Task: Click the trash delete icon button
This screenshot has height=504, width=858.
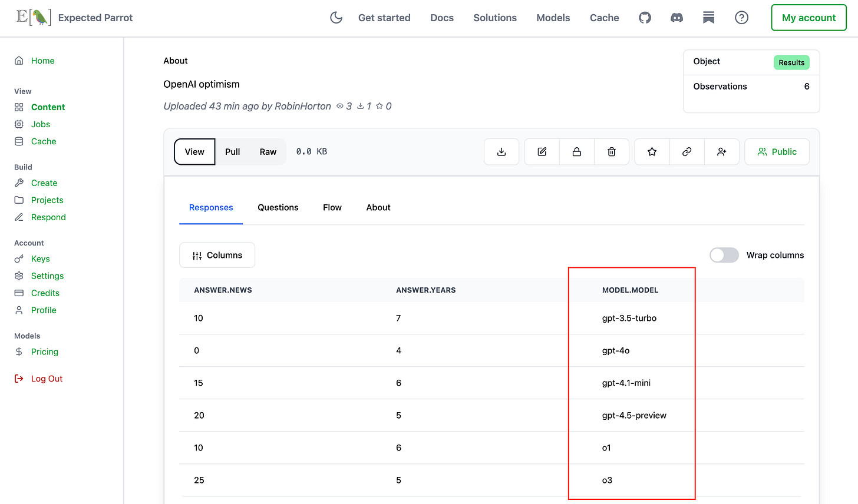Action: pos(612,152)
